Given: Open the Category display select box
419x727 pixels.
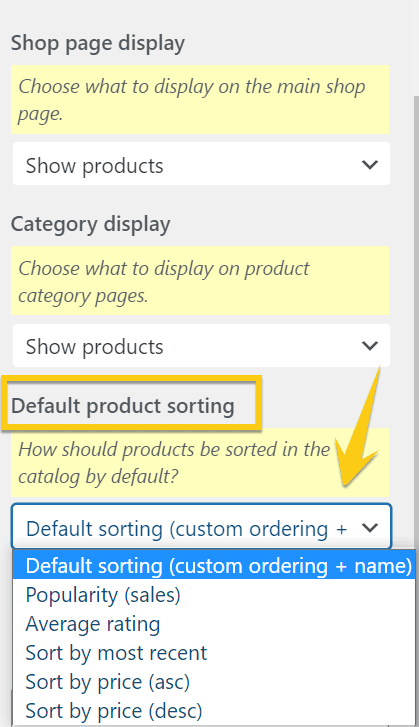Looking at the screenshot, I should click(201, 346).
